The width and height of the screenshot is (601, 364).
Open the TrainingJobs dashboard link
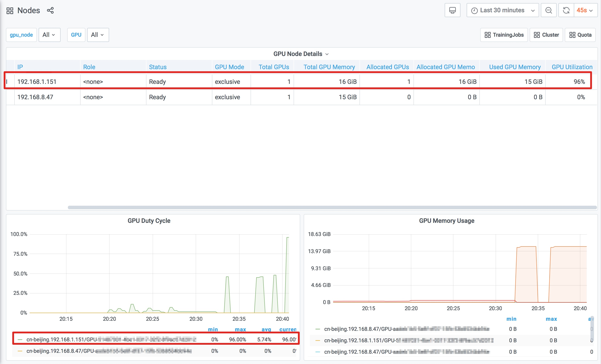click(x=504, y=35)
